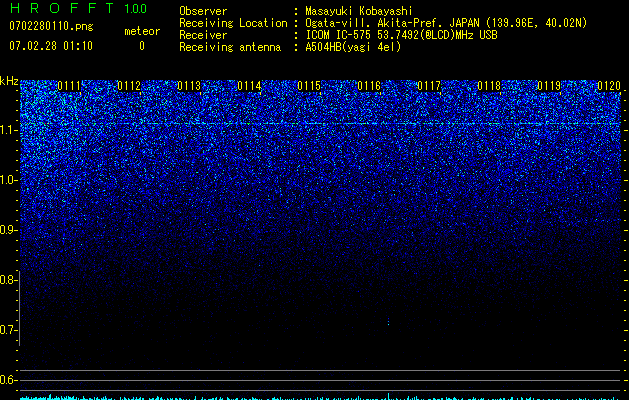Click time marker 0118
Image resolution: width=629 pixels, height=400 pixels.
489,86
